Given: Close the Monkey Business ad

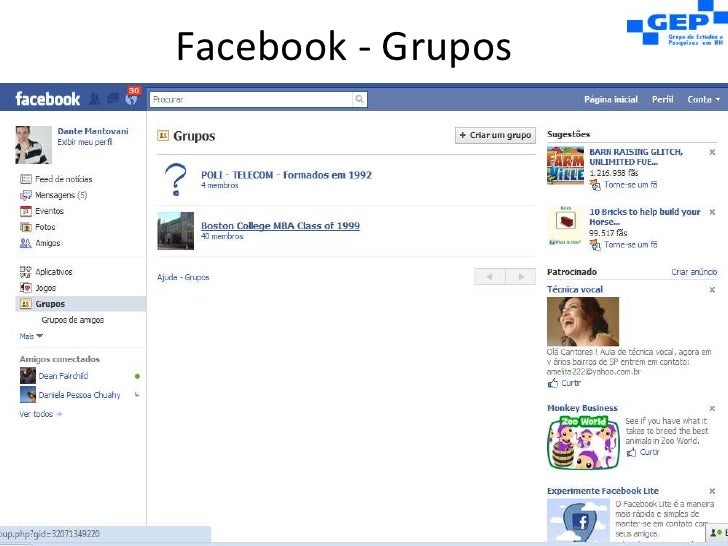Looking at the screenshot, I should [x=712, y=409].
